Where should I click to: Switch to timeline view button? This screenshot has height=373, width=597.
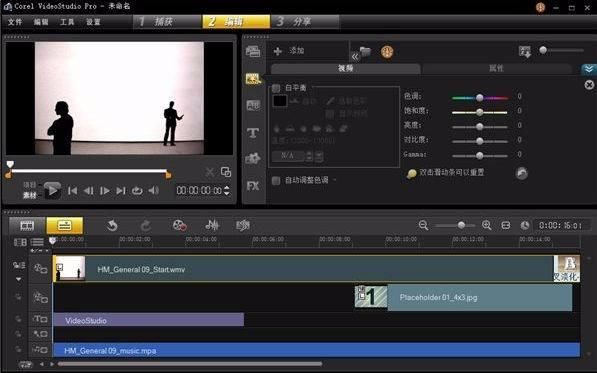(64, 226)
